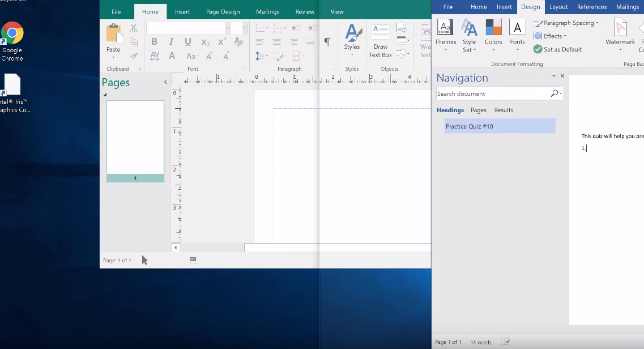Open Character Spacing AV dropdown

click(156, 56)
